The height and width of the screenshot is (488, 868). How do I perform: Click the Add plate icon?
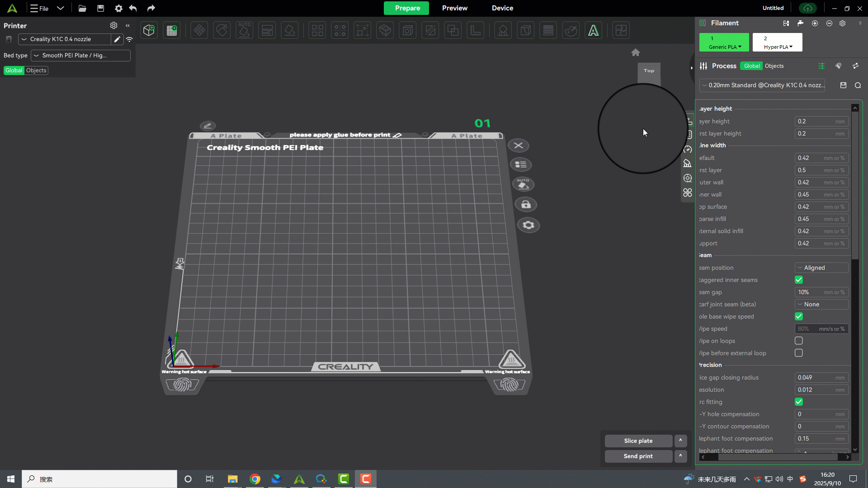172,30
